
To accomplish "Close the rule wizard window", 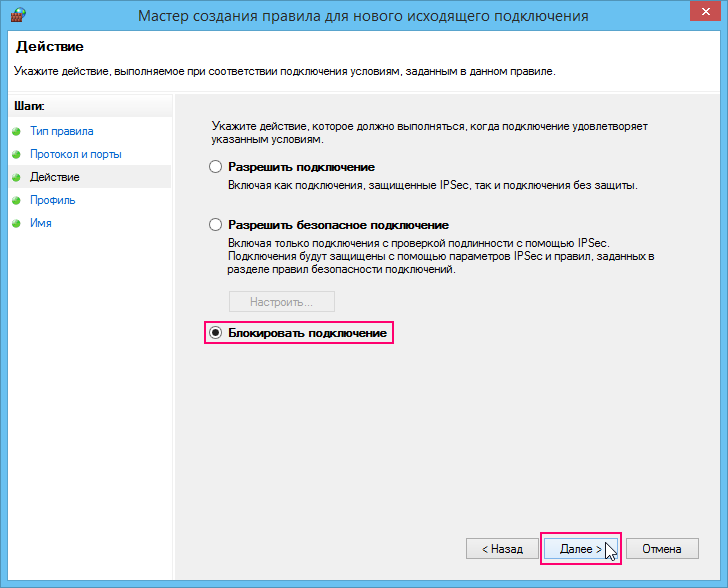I will (x=705, y=12).
